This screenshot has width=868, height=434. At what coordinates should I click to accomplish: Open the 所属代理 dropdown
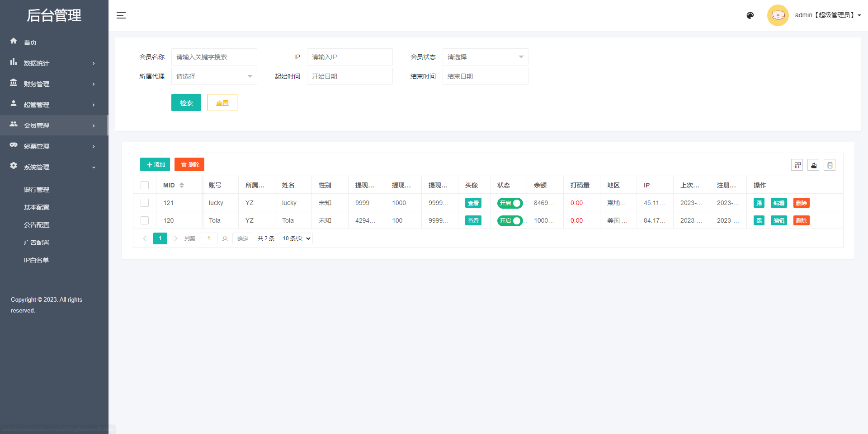(214, 76)
